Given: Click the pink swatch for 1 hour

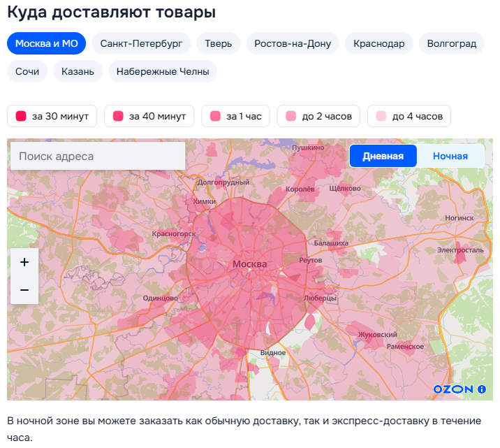Looking at the screenshot, I should coord(216,116).
